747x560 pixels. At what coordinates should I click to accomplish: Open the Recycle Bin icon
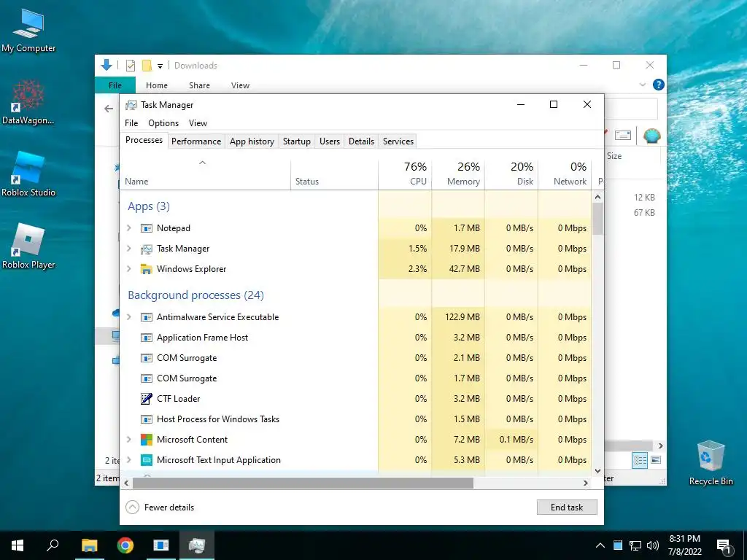[711, 463]
